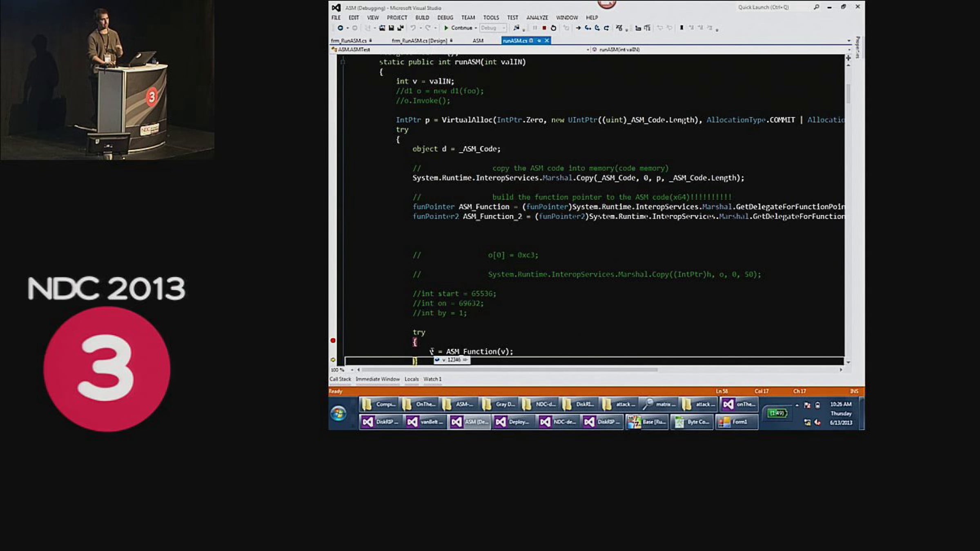Click the Save All toolbar icon
The width and height of the screenshot is (980, 551).
point(400,28)
